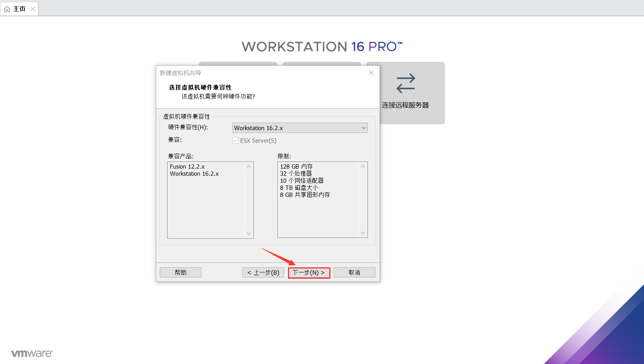Click the 上一步(B) button

coord(263,272)
